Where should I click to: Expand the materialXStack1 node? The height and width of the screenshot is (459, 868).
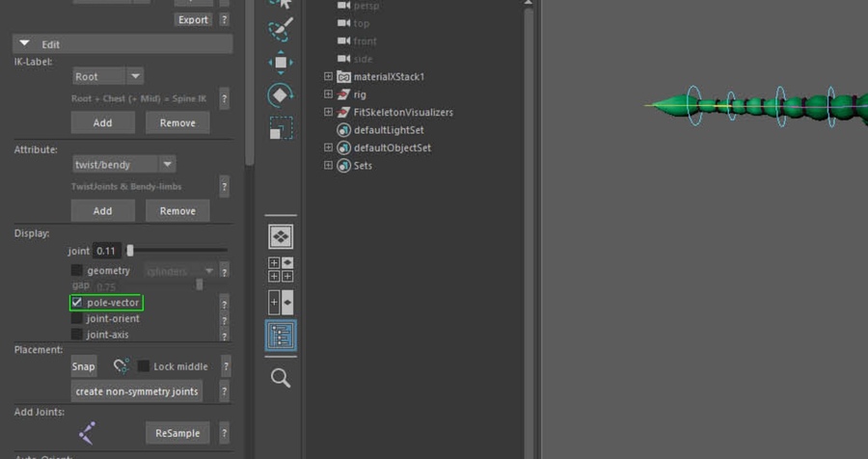point(328,77)
